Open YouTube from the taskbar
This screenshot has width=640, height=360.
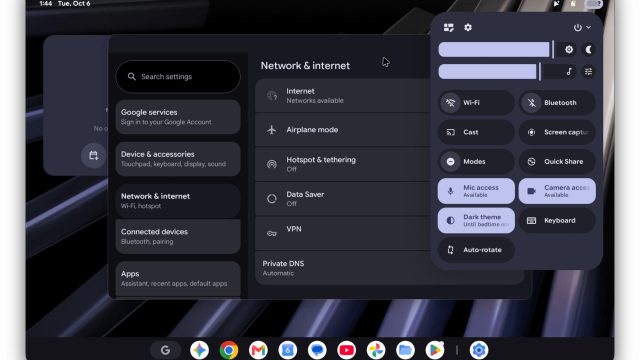(x=347, y=350)
